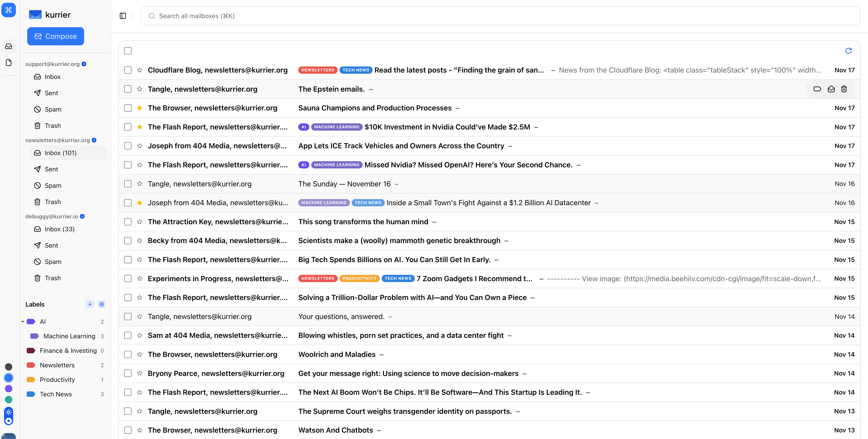Click the Compose button
868x439 pixels.
55,36
